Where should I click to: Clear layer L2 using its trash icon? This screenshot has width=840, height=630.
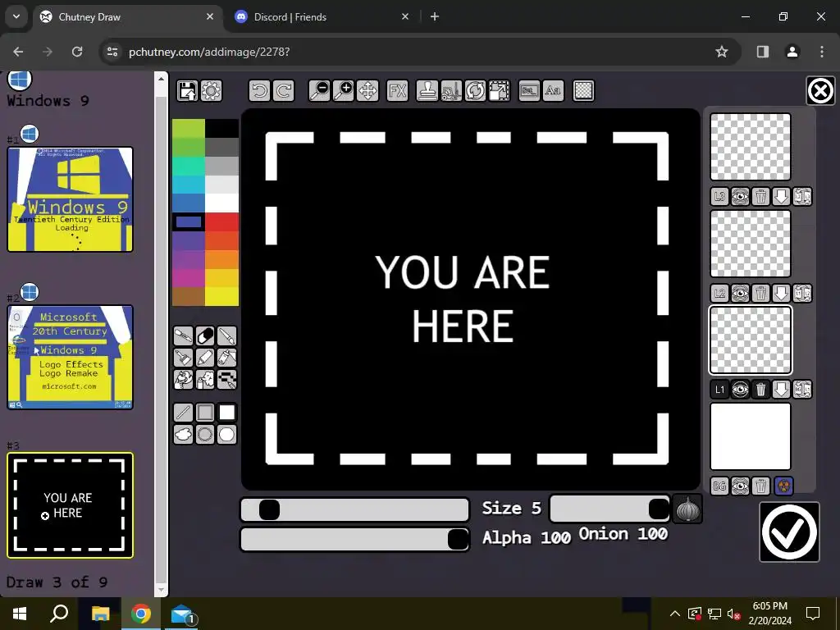point(760,293)
